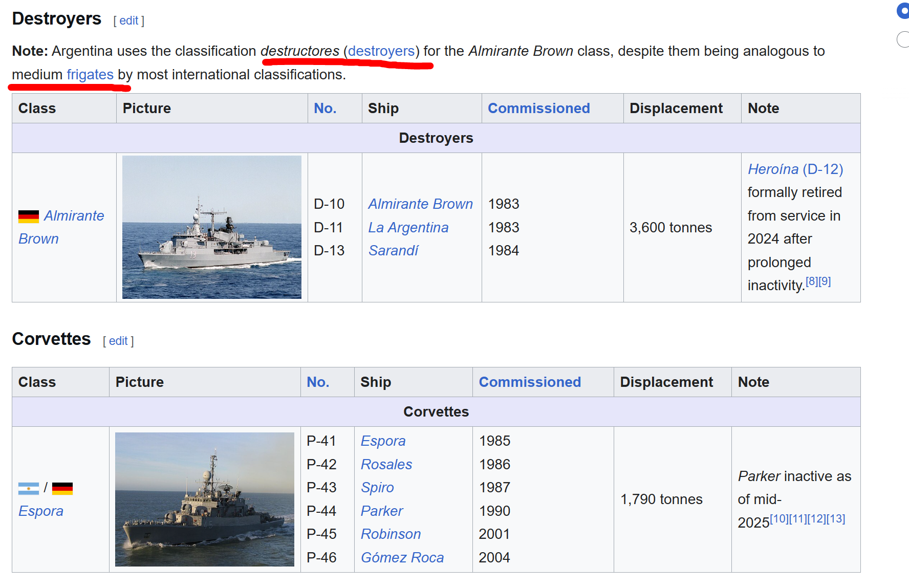Screen dimensions: 909x588
Task: Click the 'Destroyers' table subheader row
Action: pos(436,138)
